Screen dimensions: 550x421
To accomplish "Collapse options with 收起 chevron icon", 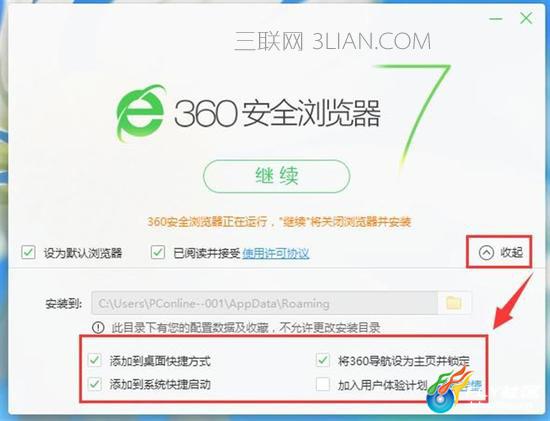I will [x=486, y=252].
